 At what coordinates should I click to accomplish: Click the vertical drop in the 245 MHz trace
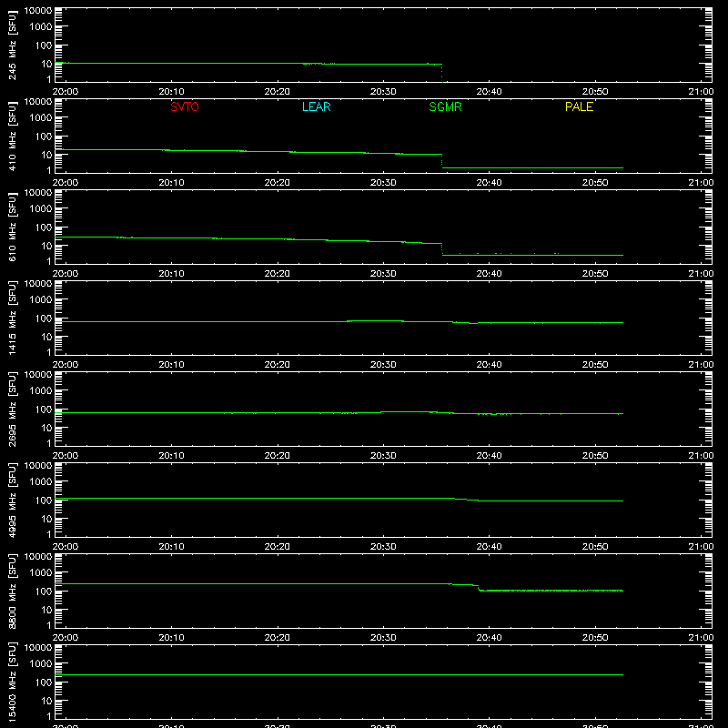tap(441, 73)
